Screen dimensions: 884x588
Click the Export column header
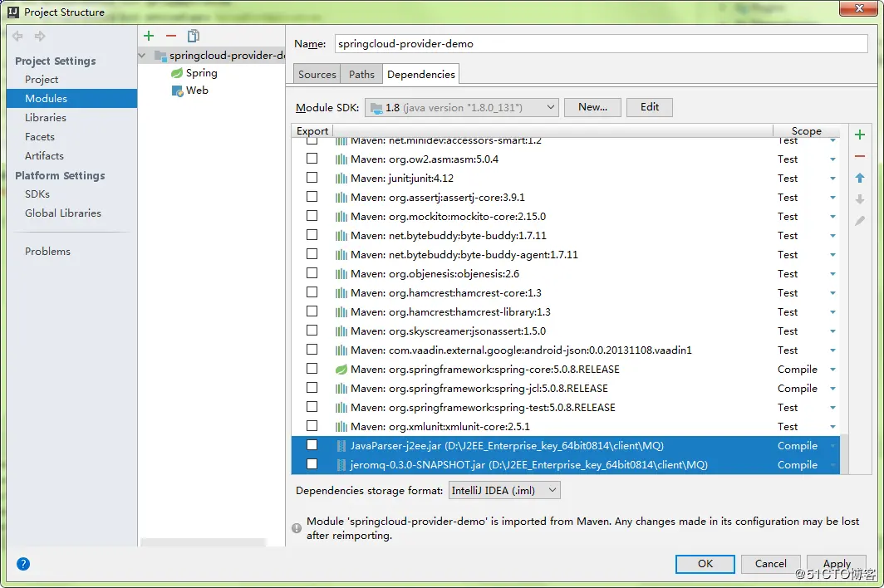(312, 130)
